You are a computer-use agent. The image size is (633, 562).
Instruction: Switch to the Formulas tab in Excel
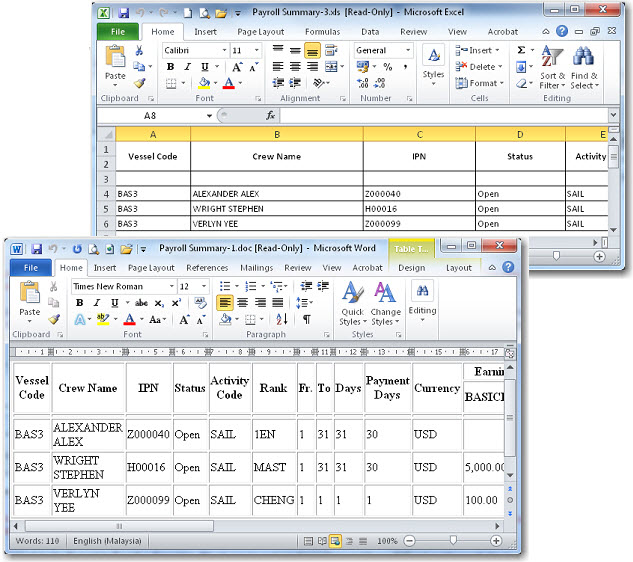pos(322,31)
